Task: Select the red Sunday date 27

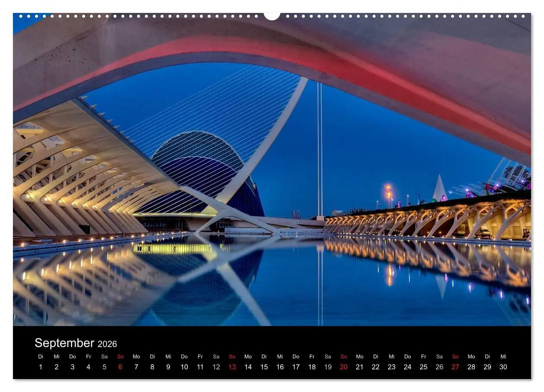Action: pos(456,367)
